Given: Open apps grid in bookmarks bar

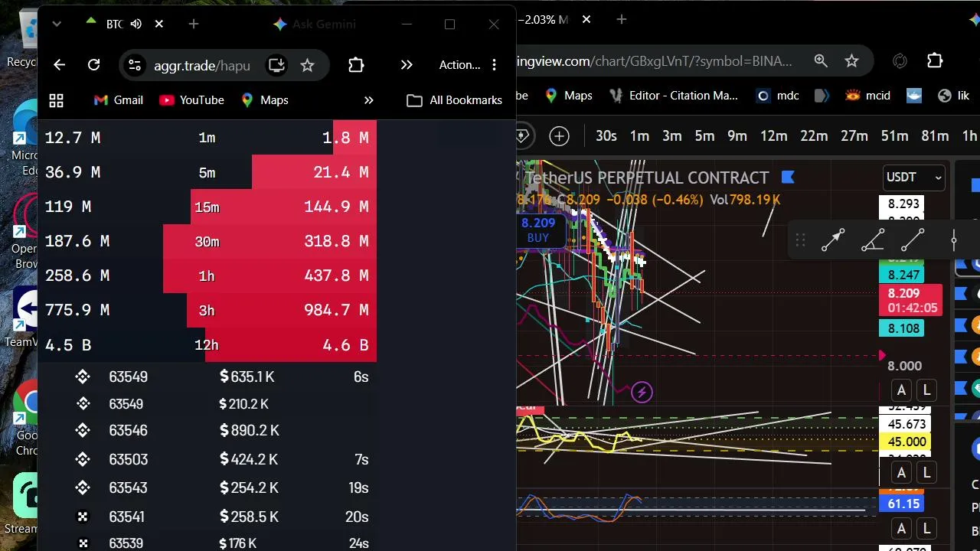Looking at the screenshot, I should (56, 100).
